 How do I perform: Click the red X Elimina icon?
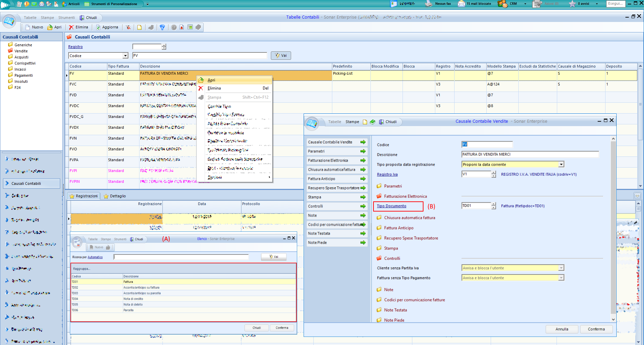[x=71, y=27]
